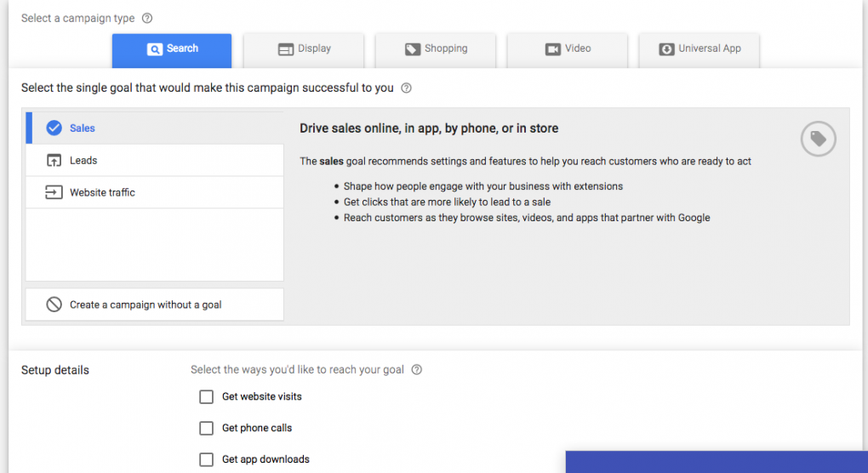
Task: Enable the Get website visits checkbox
Action: [206, 396]
